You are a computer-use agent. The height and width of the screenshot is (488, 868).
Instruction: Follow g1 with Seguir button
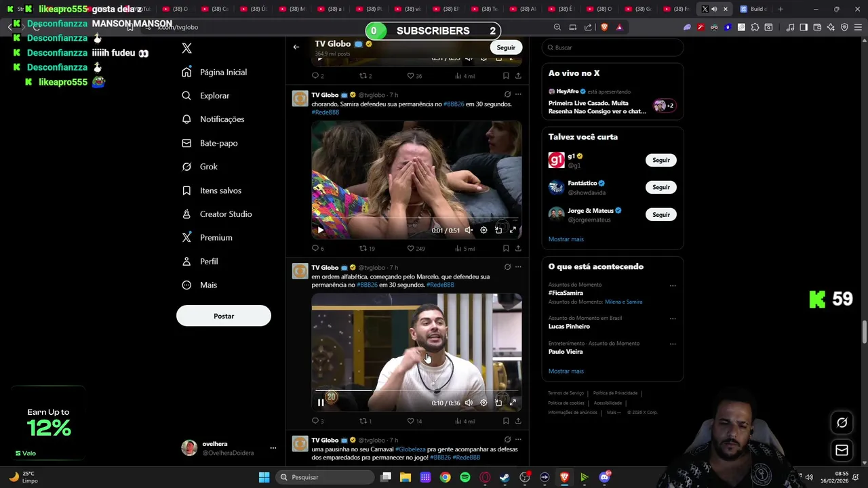(x=661, y=161)
